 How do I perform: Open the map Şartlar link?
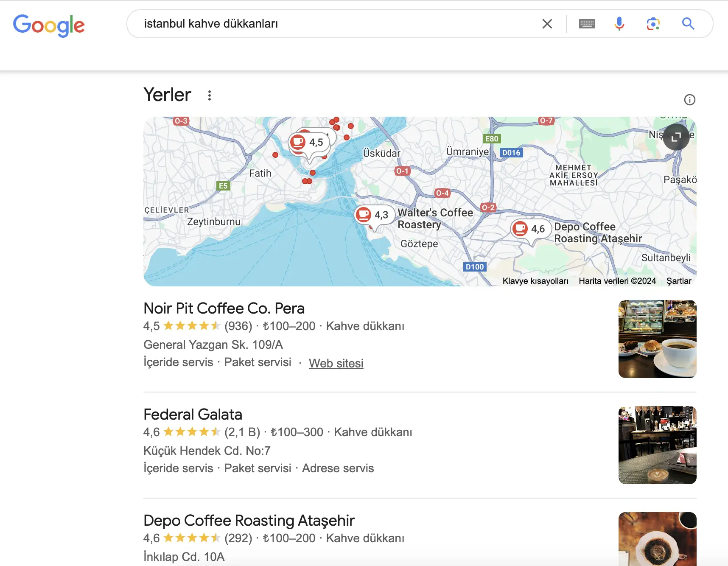[679, 281]
